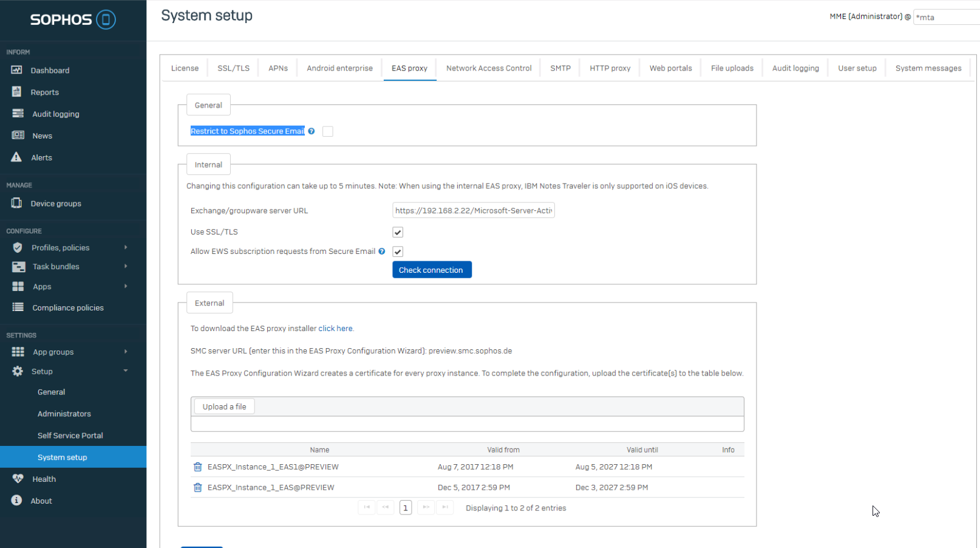The image size is (980, 548).
Task: Open the Web portals tab
Action: tap(671, 68)
